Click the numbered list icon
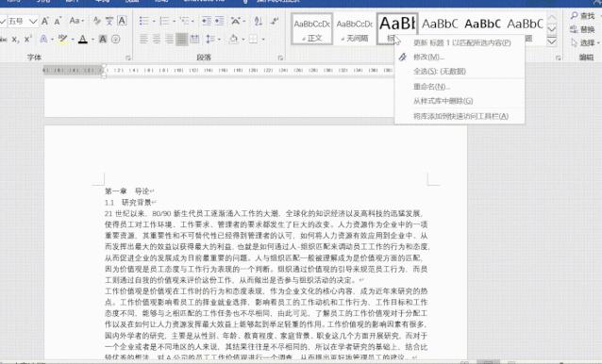Viewport: 602px width, 364px height. [x=164, y=21]
